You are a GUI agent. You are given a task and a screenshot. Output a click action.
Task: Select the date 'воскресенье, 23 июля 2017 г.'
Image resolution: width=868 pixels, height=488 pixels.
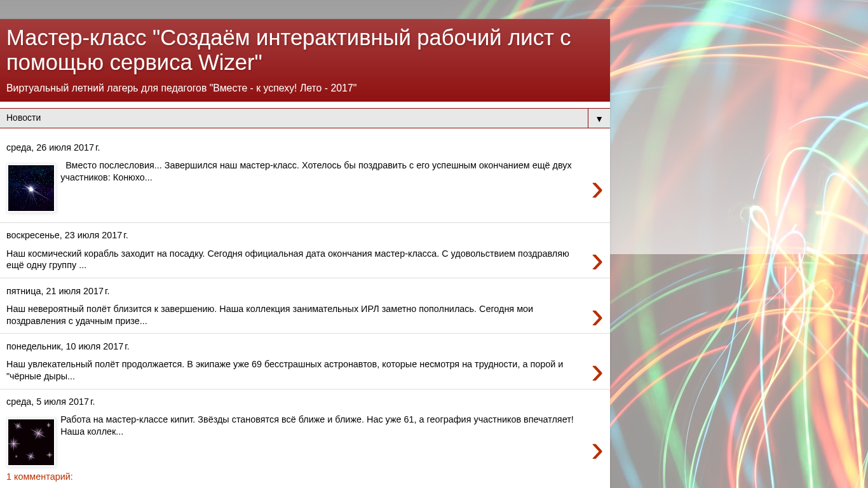[x=67, y=235]
